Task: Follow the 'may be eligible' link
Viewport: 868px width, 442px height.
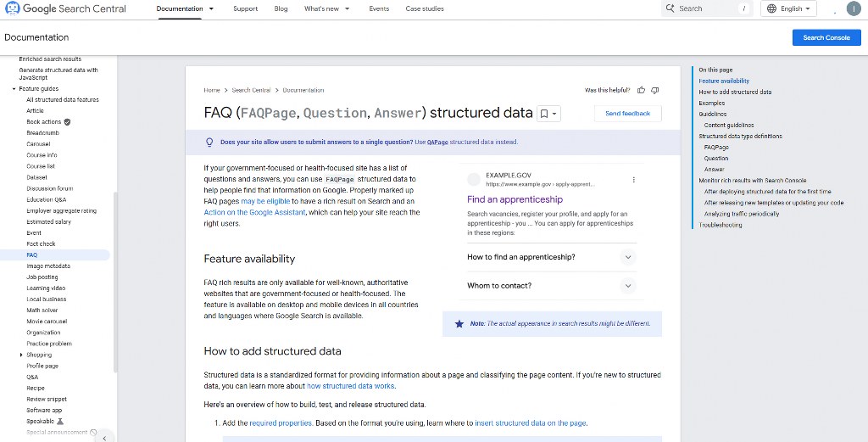Action: point(265,201)
